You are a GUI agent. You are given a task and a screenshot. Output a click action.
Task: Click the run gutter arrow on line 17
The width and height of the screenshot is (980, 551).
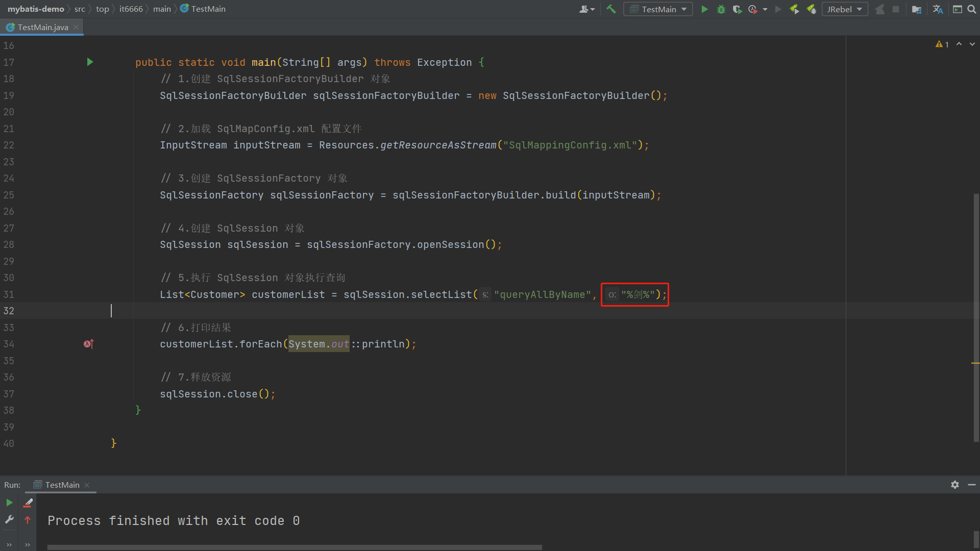click(90, 62)
